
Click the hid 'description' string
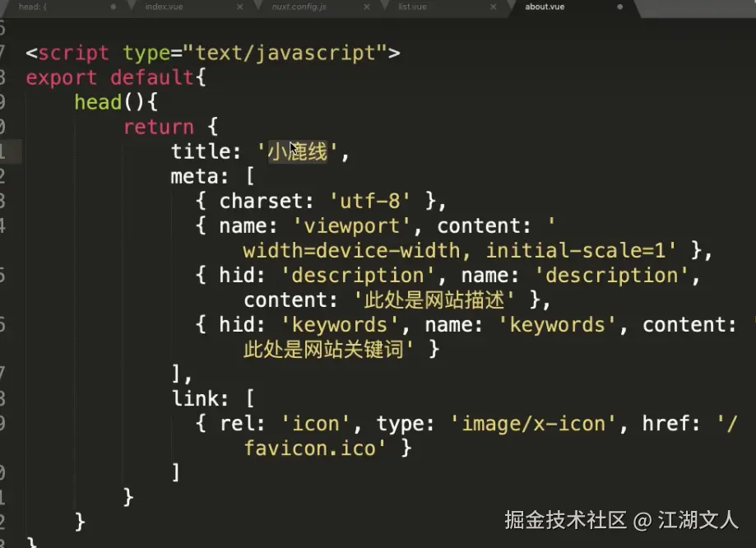[358, 276]
